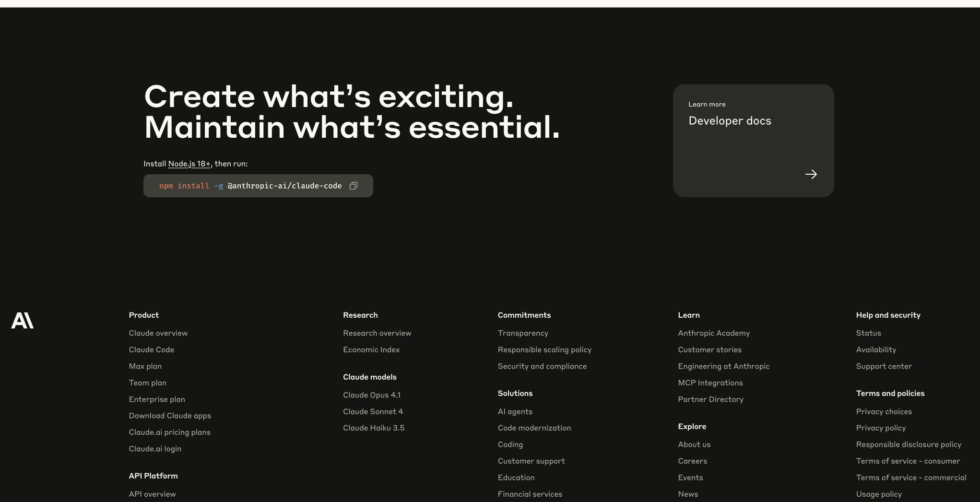Click the Anthropic logo in footer
The width and height of the screenshot is (980, 502).
pos(23,321)
